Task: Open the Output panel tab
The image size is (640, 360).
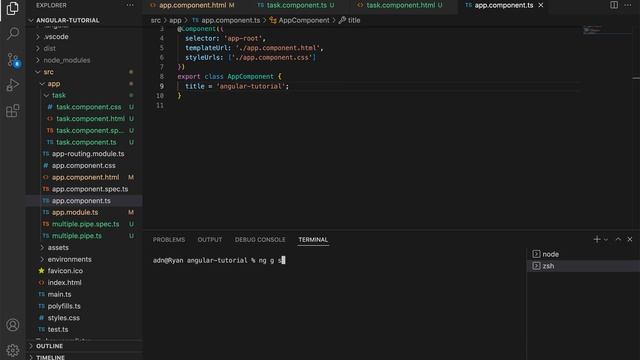Action: [210, 240]
